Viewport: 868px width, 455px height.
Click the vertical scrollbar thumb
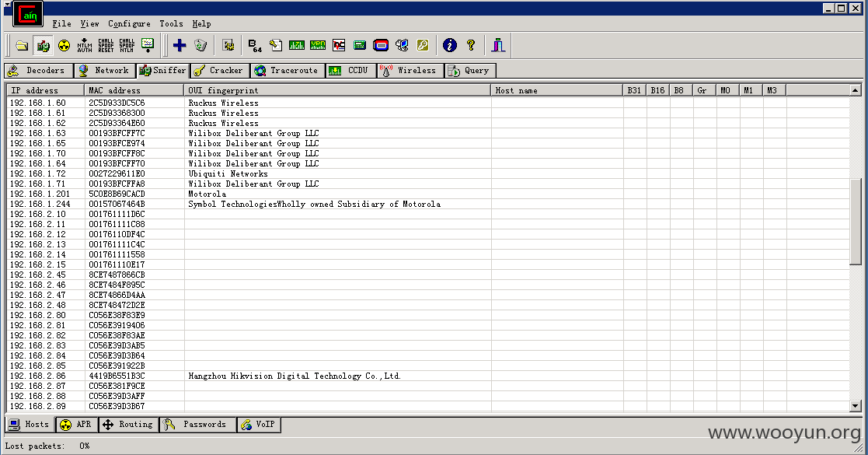pos(855,222)
